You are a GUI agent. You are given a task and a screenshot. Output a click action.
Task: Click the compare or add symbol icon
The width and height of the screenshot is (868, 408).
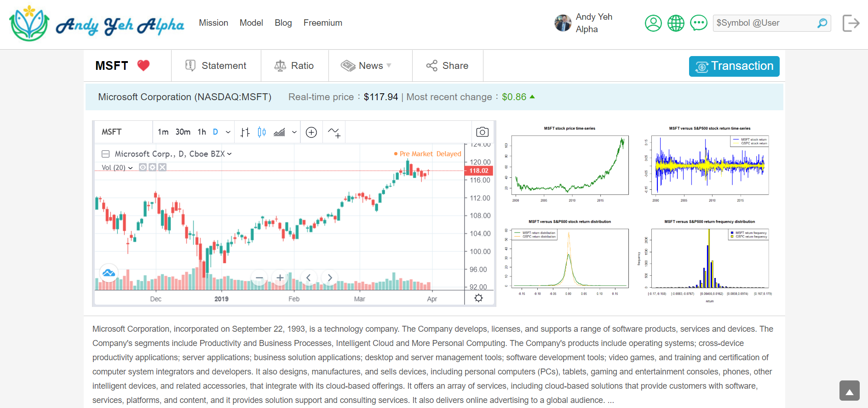coord(311,132)
